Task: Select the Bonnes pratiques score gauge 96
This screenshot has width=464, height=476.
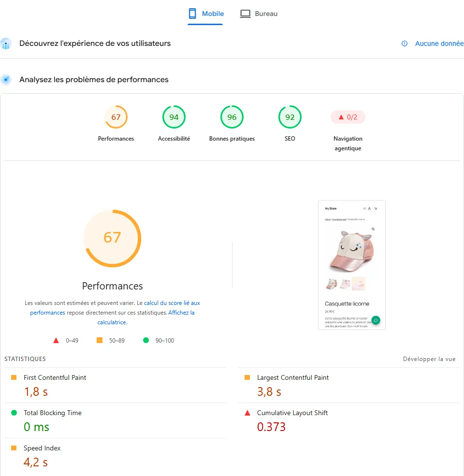Action: [x=232, y=117]
